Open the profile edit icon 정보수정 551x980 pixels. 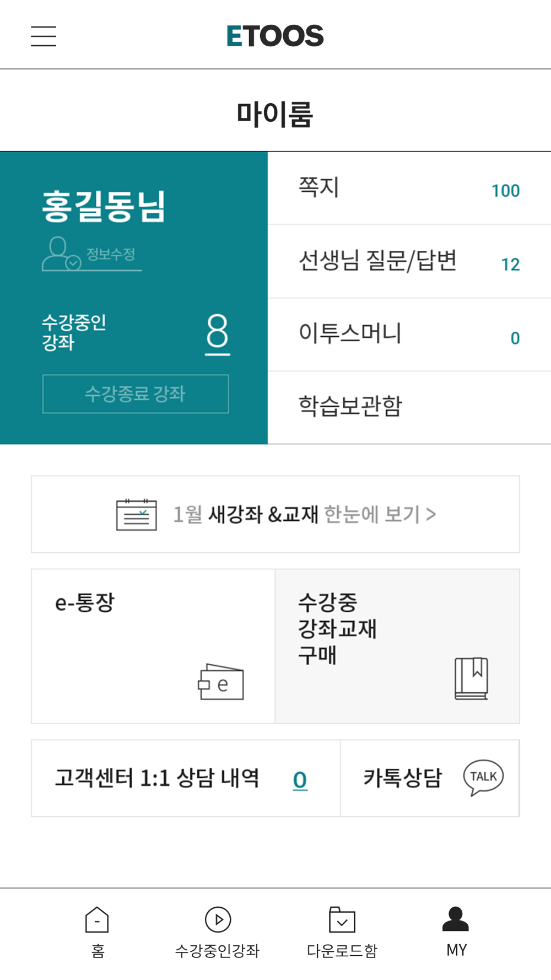click(62, 254)
